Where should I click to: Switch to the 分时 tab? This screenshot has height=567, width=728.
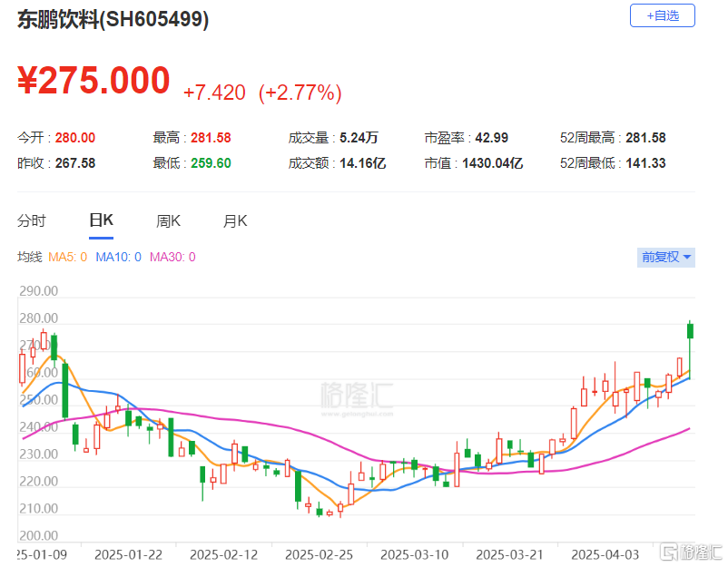32,220
